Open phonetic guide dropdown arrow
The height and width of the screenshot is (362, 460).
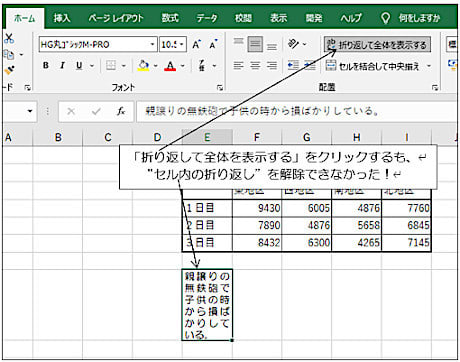[x=214, y=66]
